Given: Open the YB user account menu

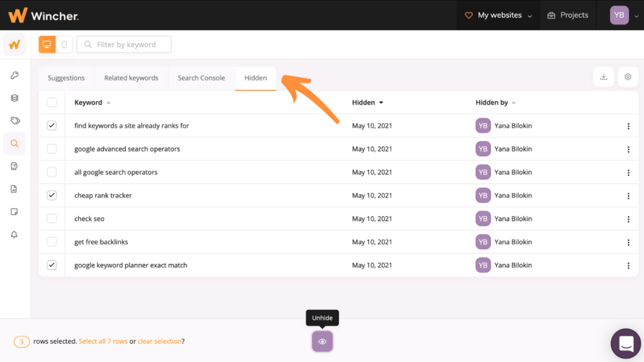Looking at the screenshot, I should [623, 15].
